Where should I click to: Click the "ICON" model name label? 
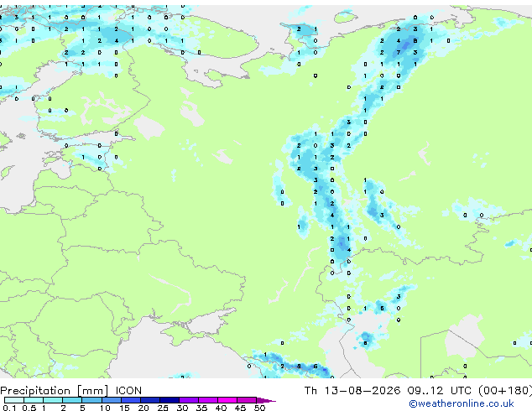[128, 391]
